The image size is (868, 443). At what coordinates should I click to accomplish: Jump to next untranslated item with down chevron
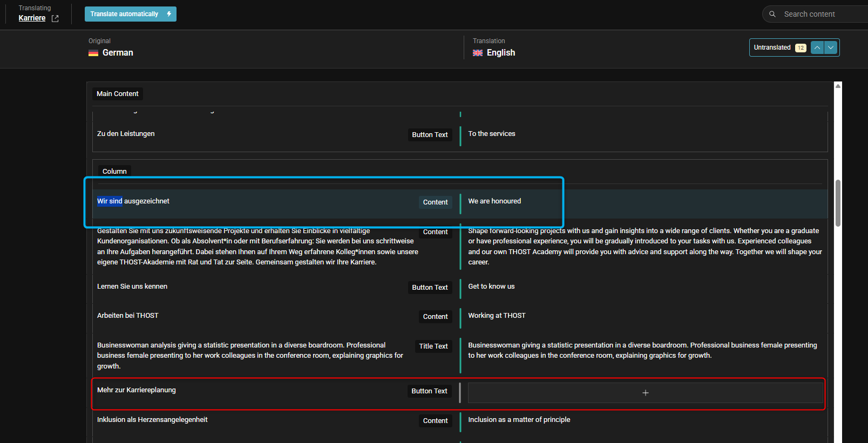831,47
